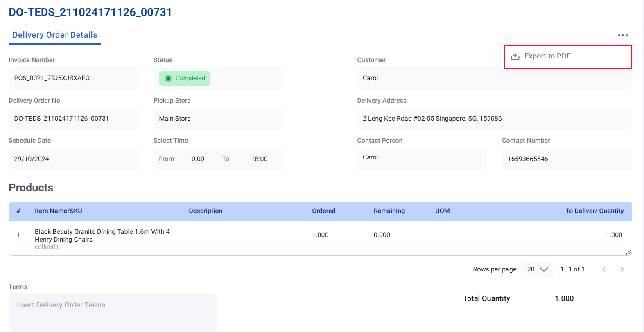This screenshot has width=644, height=332.
Task: Click the Delivery Address field
Action: (495, 119)
